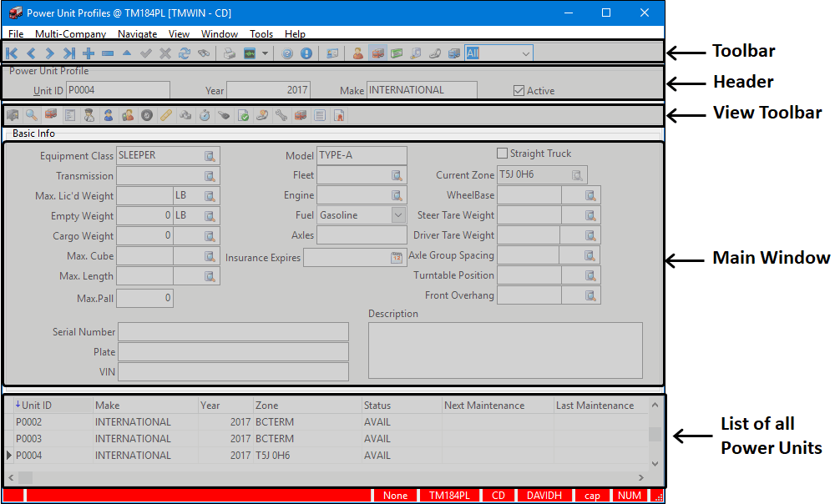Click the print icon in toolbar

229,53
